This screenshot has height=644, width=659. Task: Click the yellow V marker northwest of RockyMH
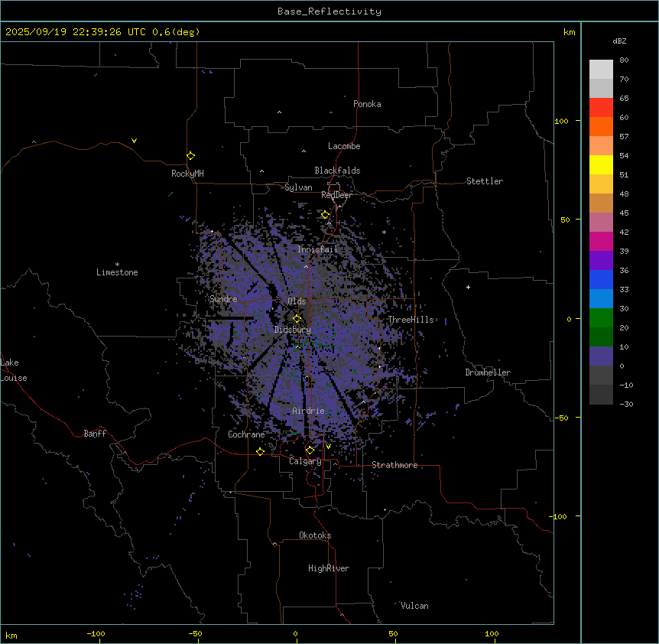pyautogui.click(x=134, y=141)
